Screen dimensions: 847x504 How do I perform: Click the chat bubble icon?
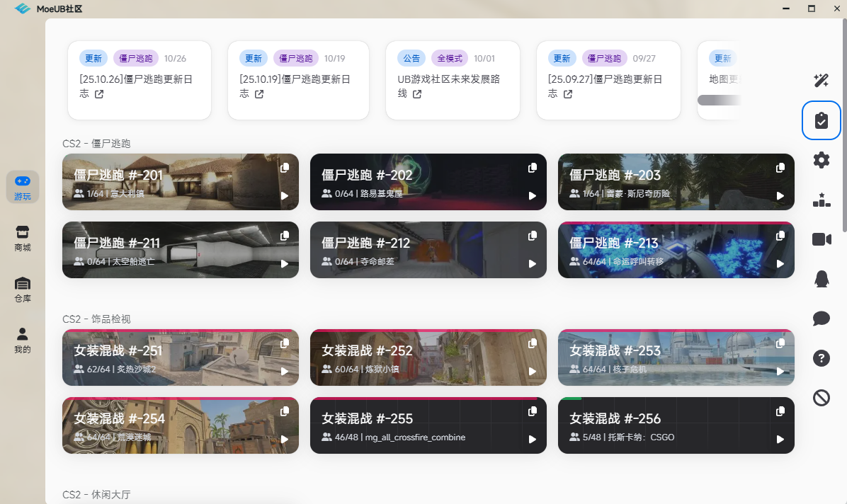click(x=821, y=319)
